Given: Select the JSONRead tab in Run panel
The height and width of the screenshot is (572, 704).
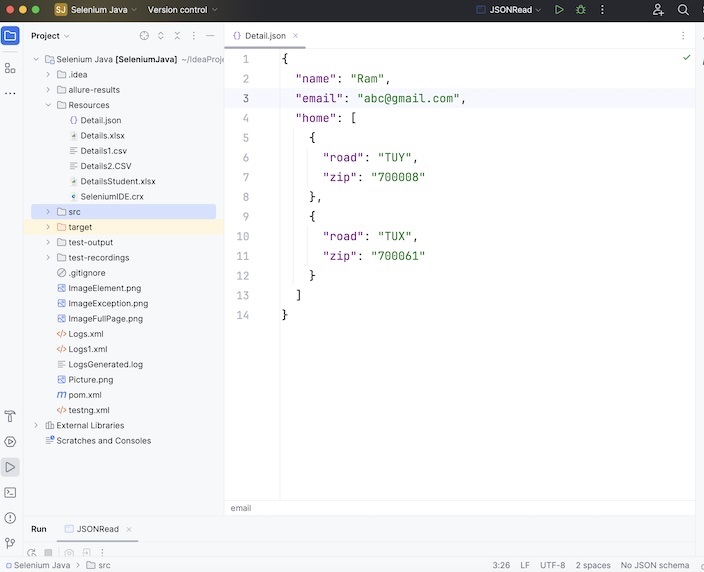Looking at the screenshot, I should point(97,529).
